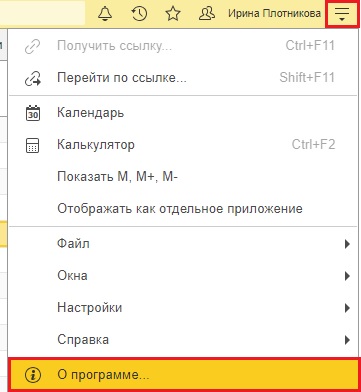Screen dimensions: 361x392
Task: Click the chain icon beside Получить ссылку
Action: (x=33, y=46)
